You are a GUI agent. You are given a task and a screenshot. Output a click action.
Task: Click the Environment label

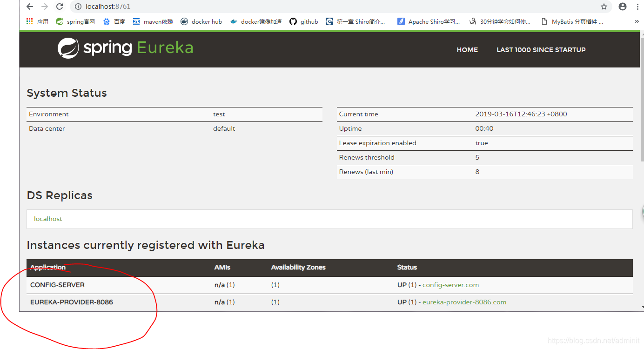pos(48,114)
